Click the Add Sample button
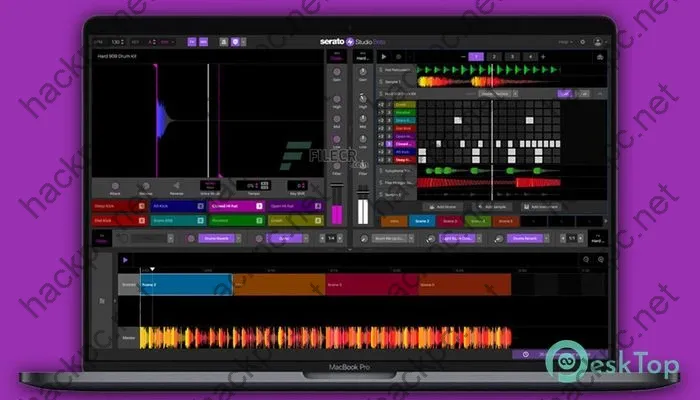Viewport: 700px width, 400px height. [492, 207]
